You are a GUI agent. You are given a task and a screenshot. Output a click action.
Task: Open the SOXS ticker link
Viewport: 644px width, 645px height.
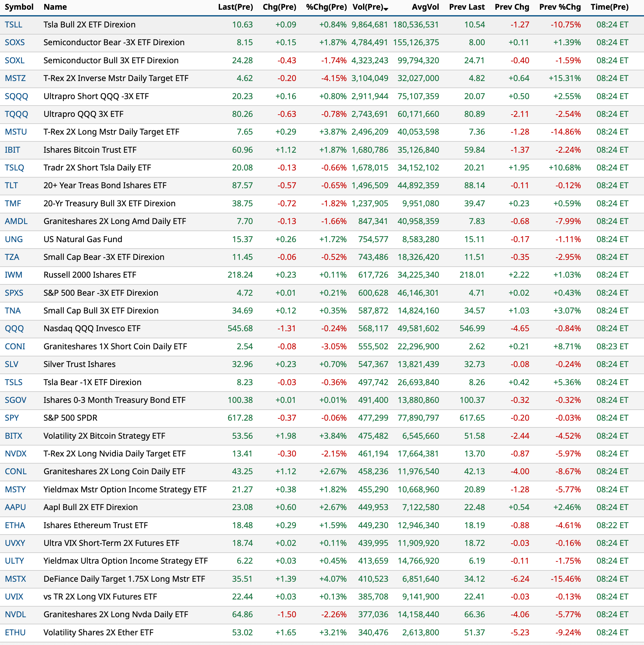coord(15,42)
